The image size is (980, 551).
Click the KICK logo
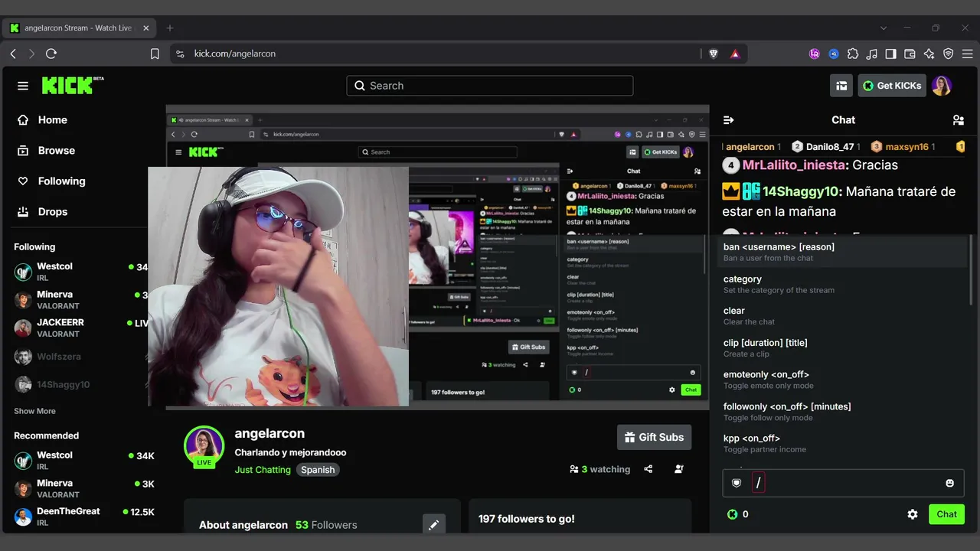pyautogui.click(x=73, y=85)
